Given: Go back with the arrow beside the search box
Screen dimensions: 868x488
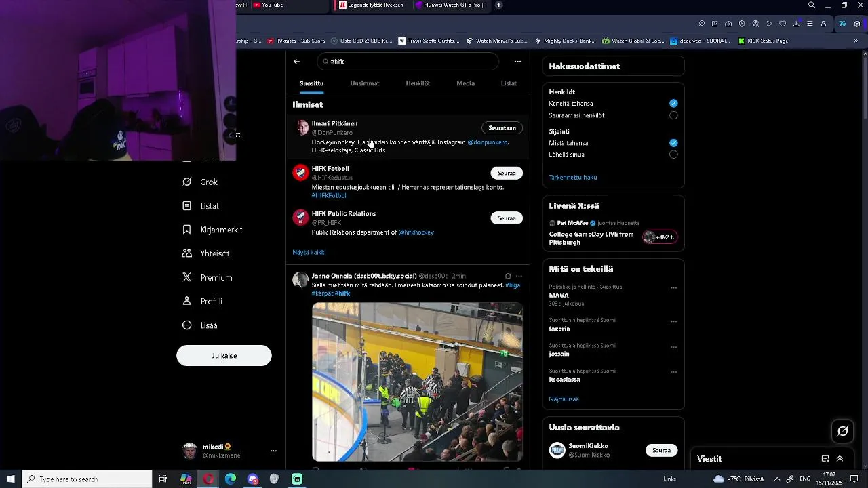Looking at the screenshot, I should [x=296, y=62].
